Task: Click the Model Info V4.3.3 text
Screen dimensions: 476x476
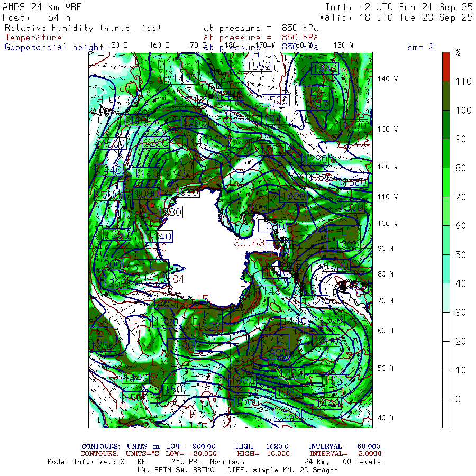Action: (86, 462)
